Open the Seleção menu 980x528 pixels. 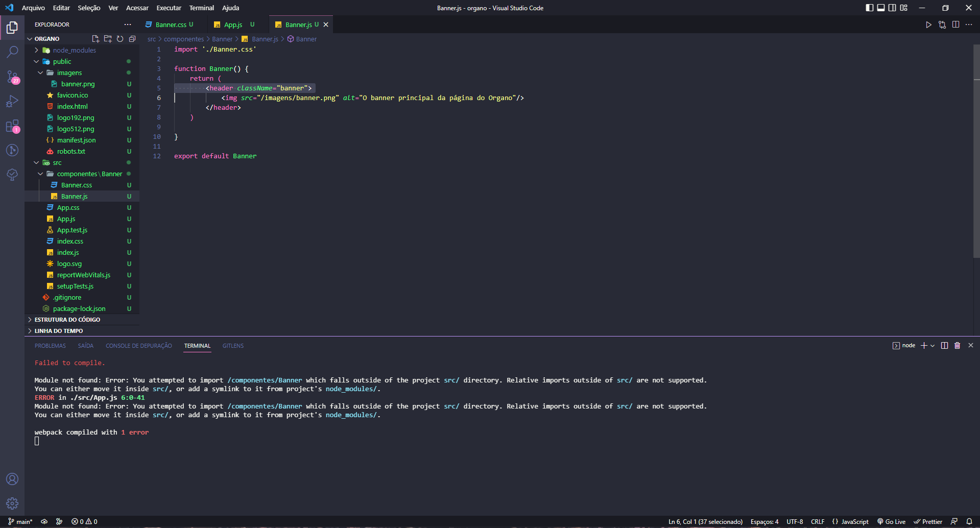coord(89,8)
